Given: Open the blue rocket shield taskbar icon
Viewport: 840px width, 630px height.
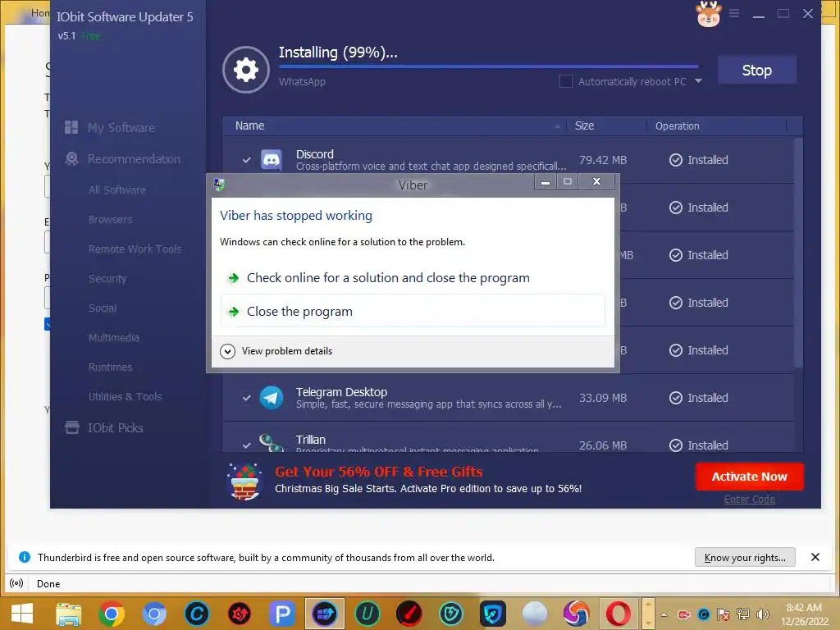Looking at the screenshot, I should tap(493, 614).
